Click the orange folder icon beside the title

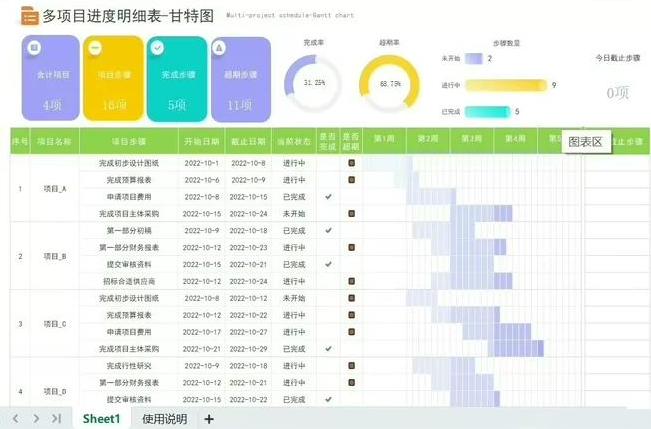click(x=30, y=15)
